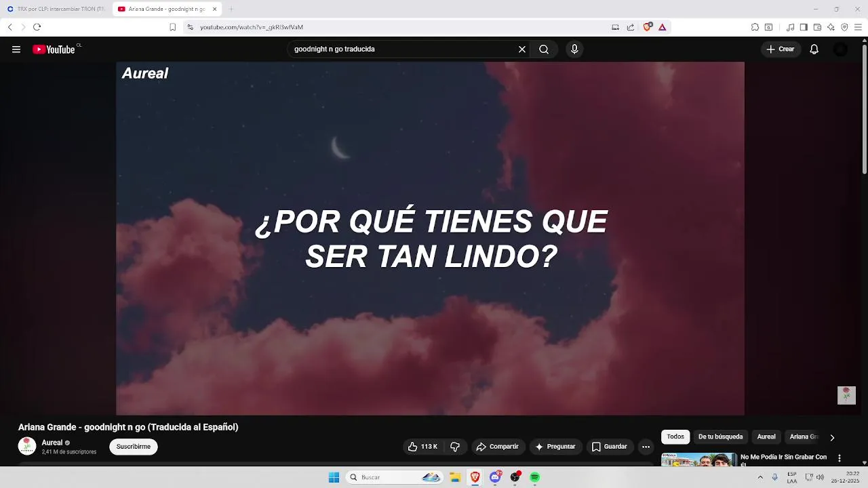Go to the YouTube home logo
The image size is (868, 488).
[54, 49]
